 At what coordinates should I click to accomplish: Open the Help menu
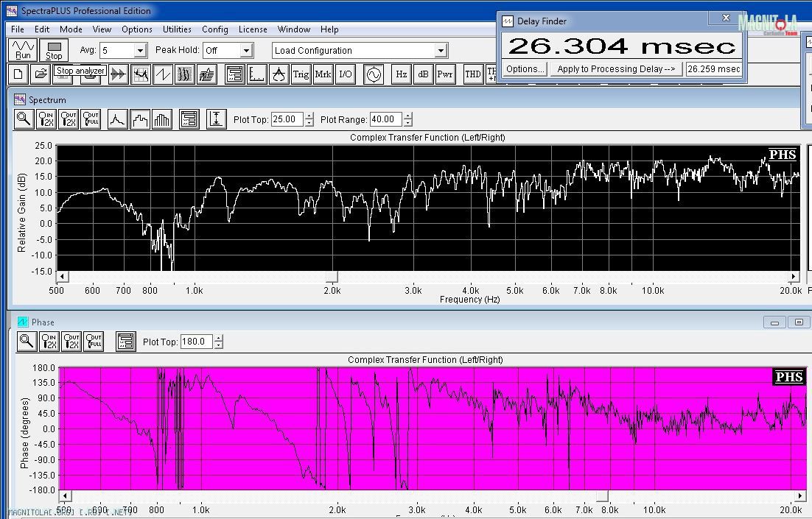(x=329, y=29)
